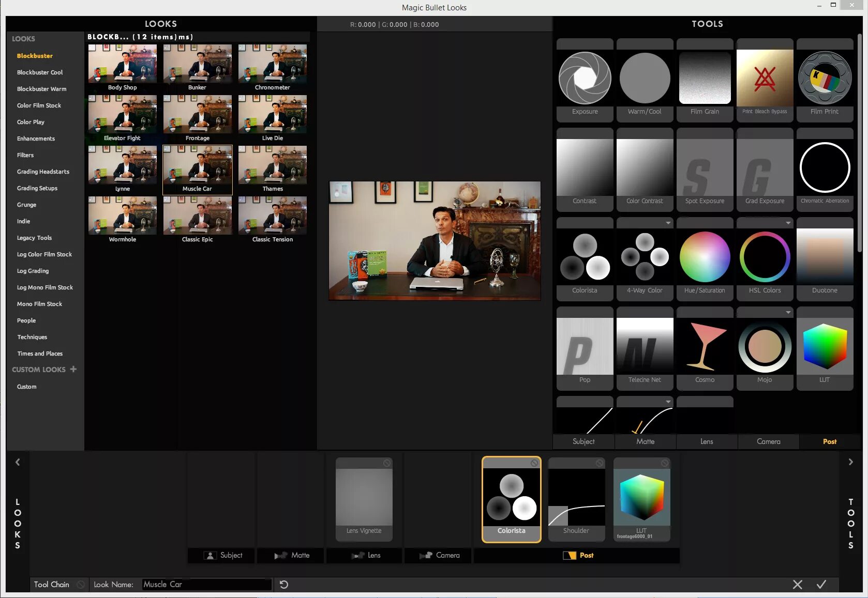Switch to the Post tools tab
This screenshot has height=598, width=868.
[830, 441]
